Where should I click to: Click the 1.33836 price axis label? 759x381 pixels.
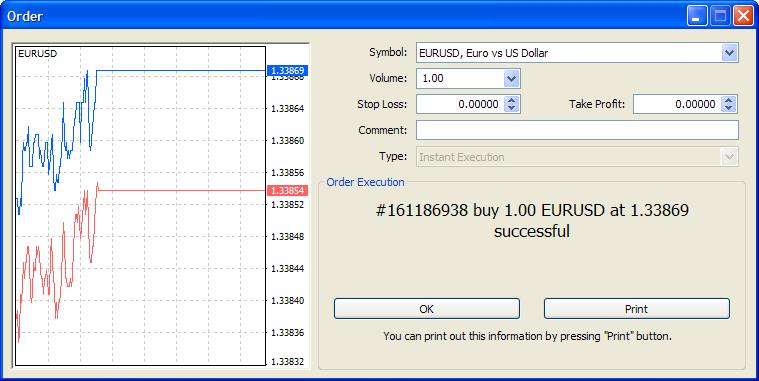(x=288, y=333)
